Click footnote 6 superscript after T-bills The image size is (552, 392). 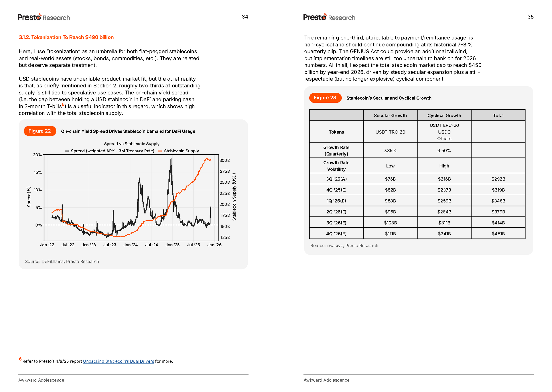63,105
